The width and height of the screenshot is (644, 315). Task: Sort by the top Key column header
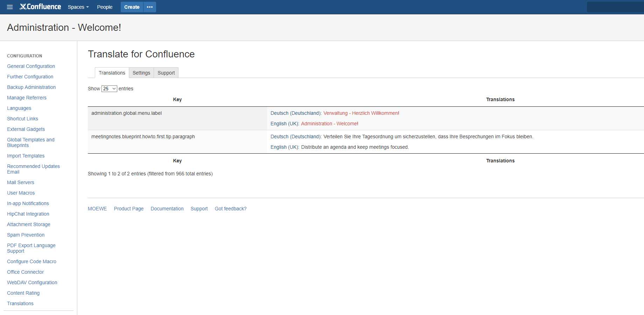[177, 99]
